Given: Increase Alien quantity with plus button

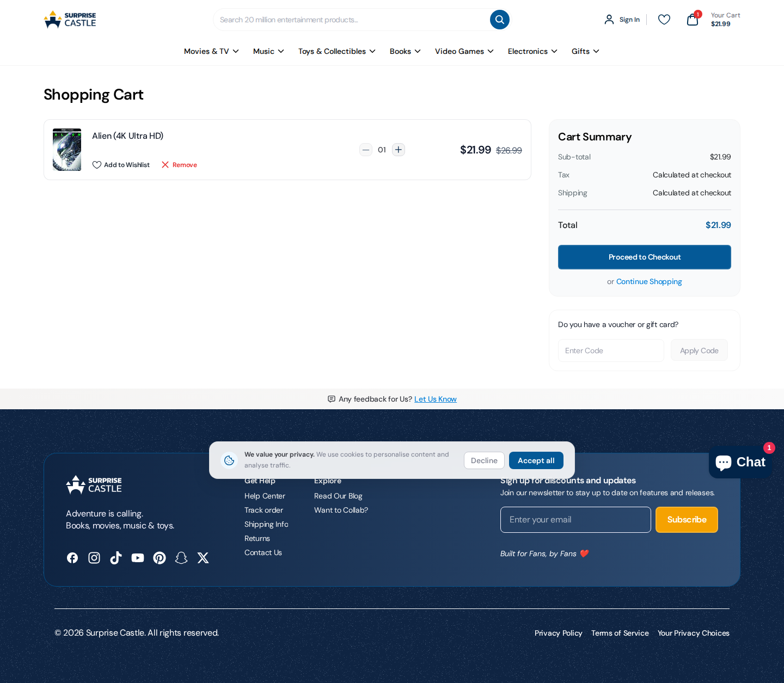Looking at the screenshot, I should point(399,150).
